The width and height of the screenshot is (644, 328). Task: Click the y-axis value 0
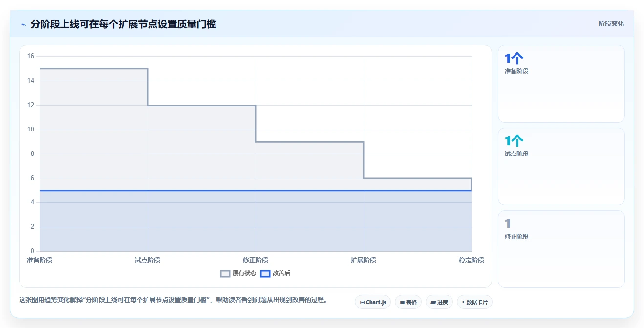(x=32, y=251)
